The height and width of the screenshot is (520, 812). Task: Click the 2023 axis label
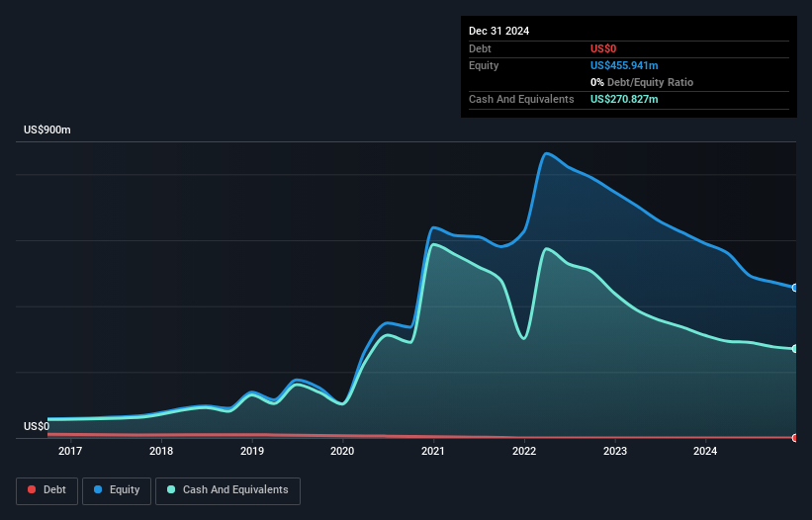[615, 451]
